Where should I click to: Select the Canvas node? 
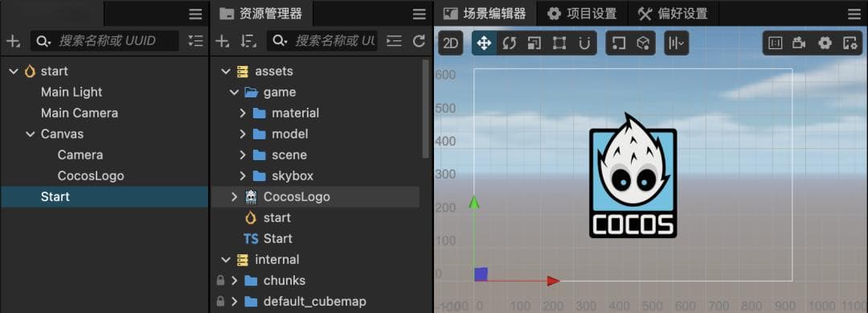[x=62, y=134]
